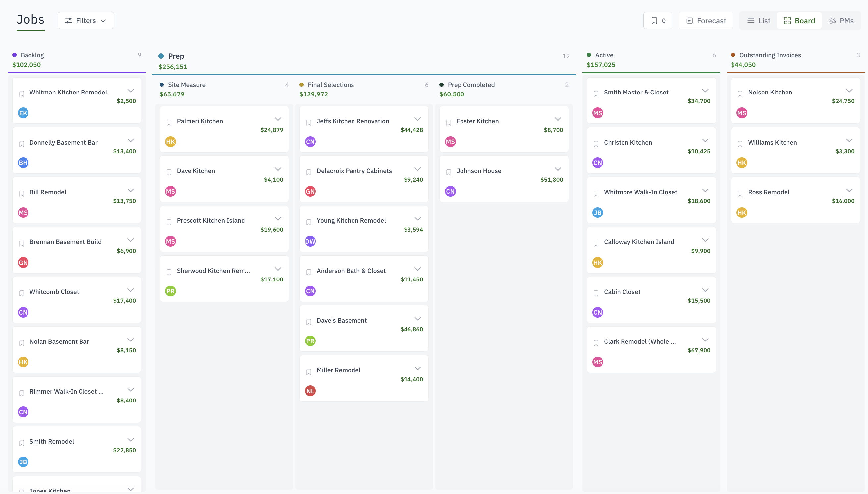Click the DW avatar on Young Kitchen Remodel
The height and width of the screenshot is (494, 868).
pos(310,241)
